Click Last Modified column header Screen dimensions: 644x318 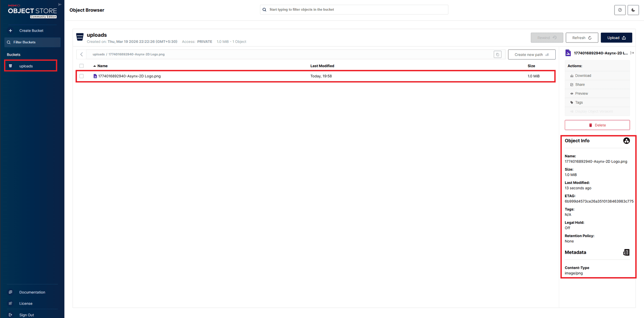pos(322,66)
